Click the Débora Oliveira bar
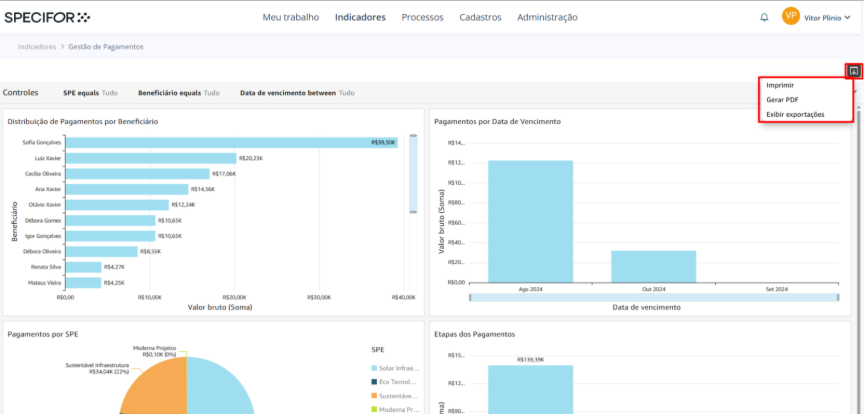 click(101, 251)
